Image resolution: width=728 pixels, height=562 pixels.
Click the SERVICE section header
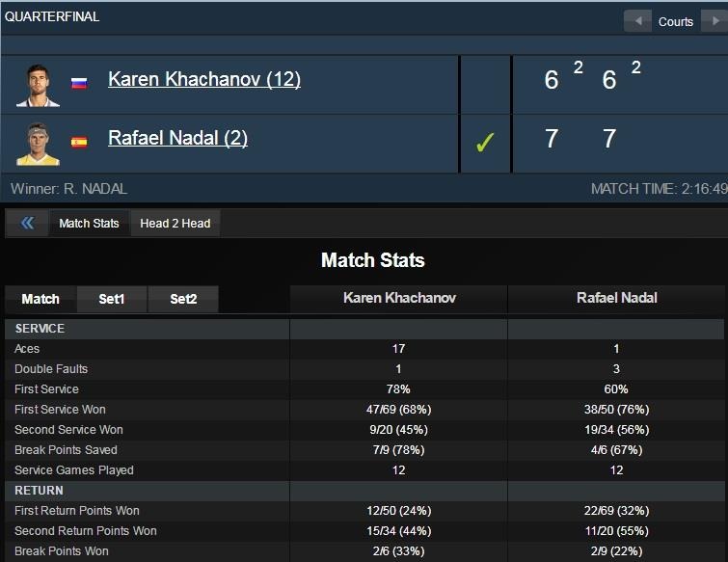(40, 329)
